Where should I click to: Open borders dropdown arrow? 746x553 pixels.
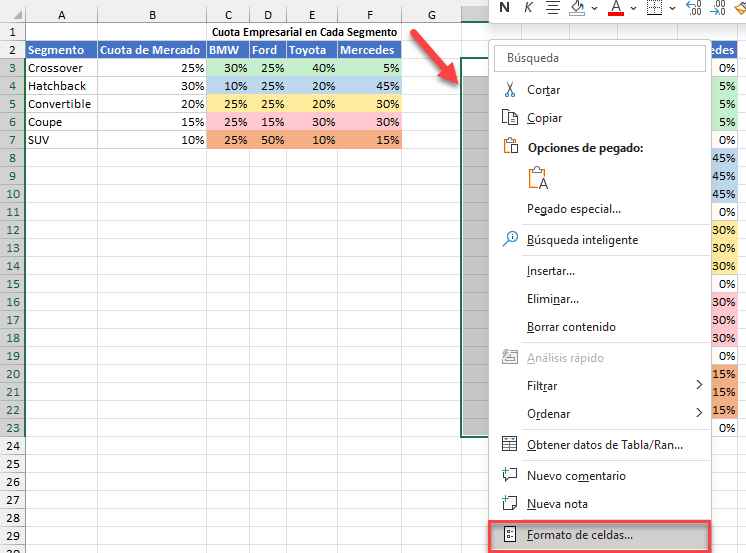672,8
